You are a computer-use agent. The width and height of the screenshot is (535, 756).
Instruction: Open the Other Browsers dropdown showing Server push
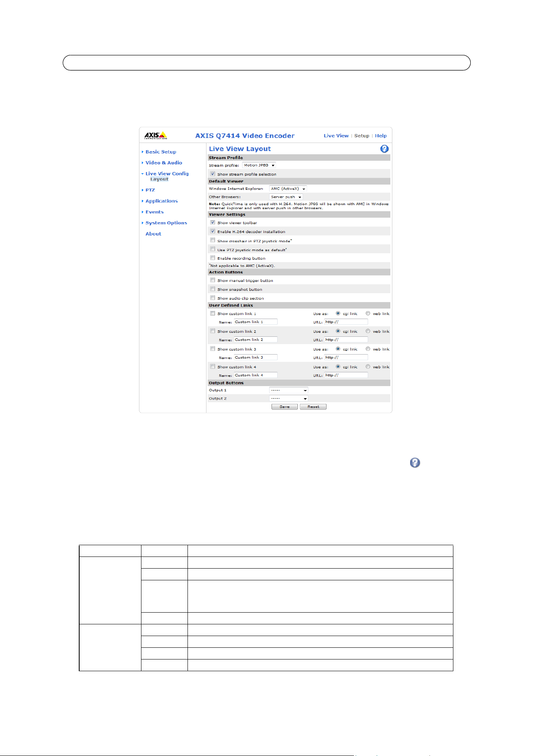(x=286, y=197)
